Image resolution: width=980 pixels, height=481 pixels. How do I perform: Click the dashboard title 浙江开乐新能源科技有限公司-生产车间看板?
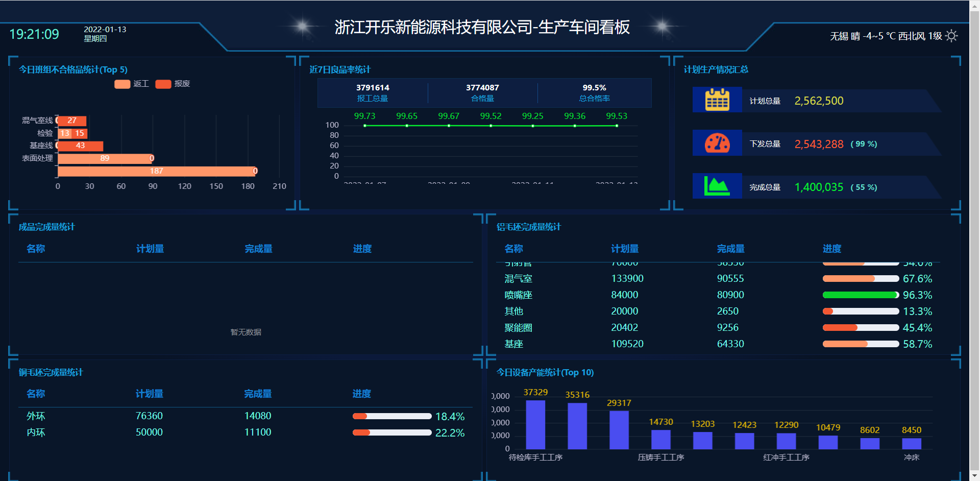[482, 27]
